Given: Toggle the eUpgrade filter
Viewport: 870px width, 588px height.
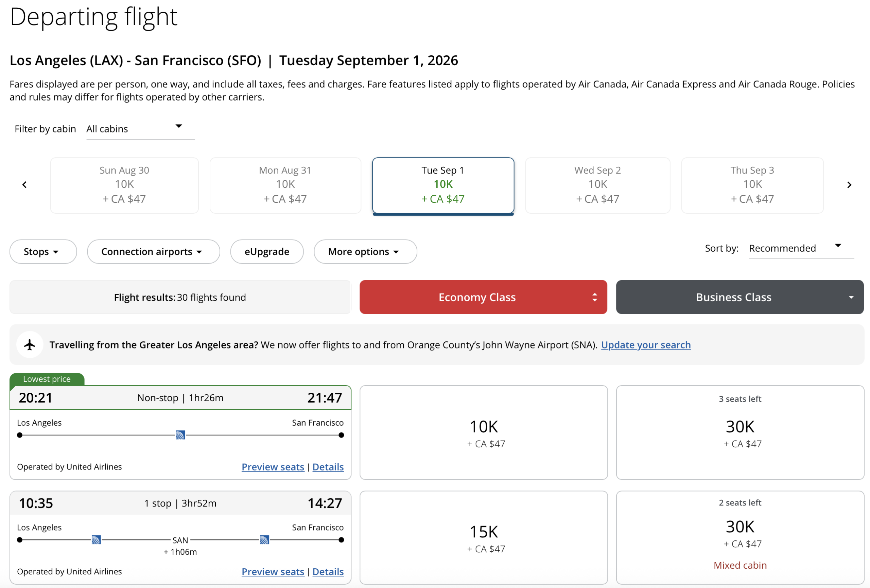Looking at the screenshot, I should coord(267,251).
